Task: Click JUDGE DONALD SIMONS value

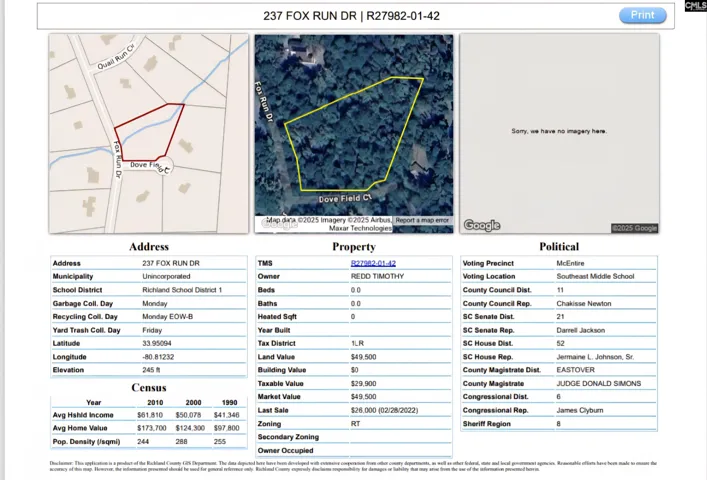Action: point(599,384)
